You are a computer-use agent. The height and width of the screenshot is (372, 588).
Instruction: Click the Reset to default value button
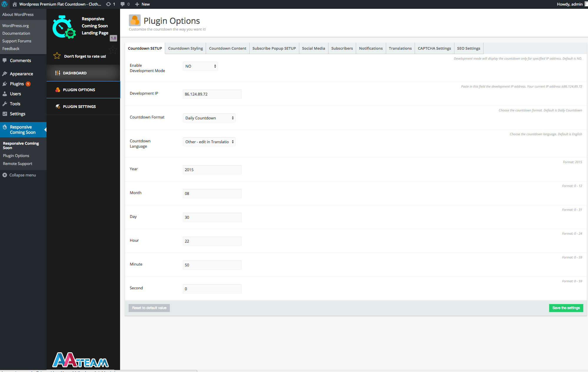point(149,308)
